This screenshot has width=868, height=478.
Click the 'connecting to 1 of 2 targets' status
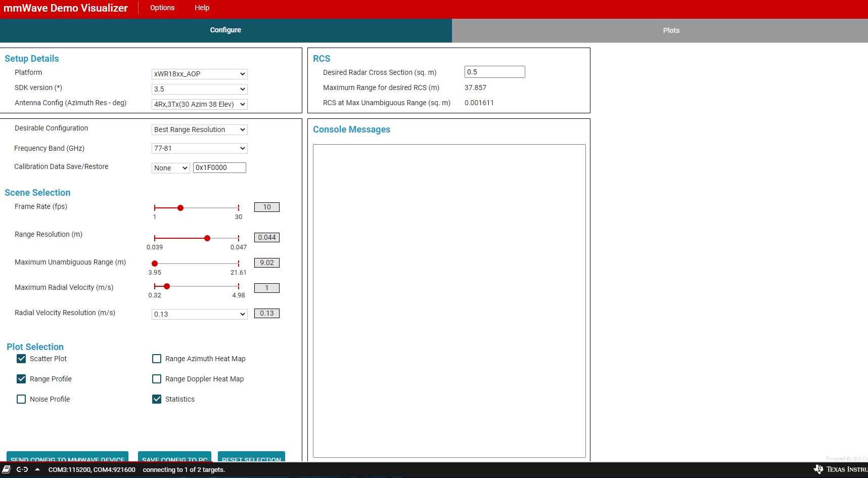click(x=184, y=469)
